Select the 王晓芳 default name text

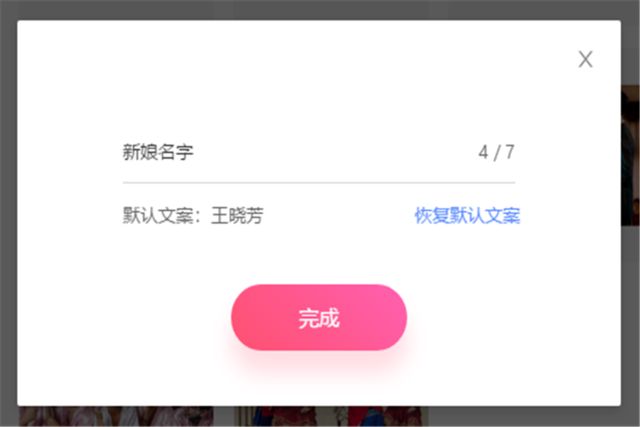pos(237,215)
